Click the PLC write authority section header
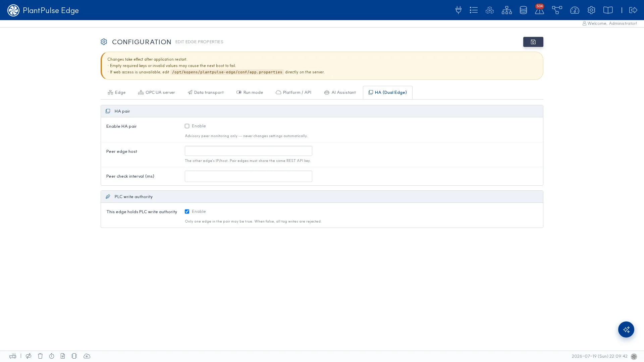644x362 pixels. pyautogui.click(x=322, y=197)
